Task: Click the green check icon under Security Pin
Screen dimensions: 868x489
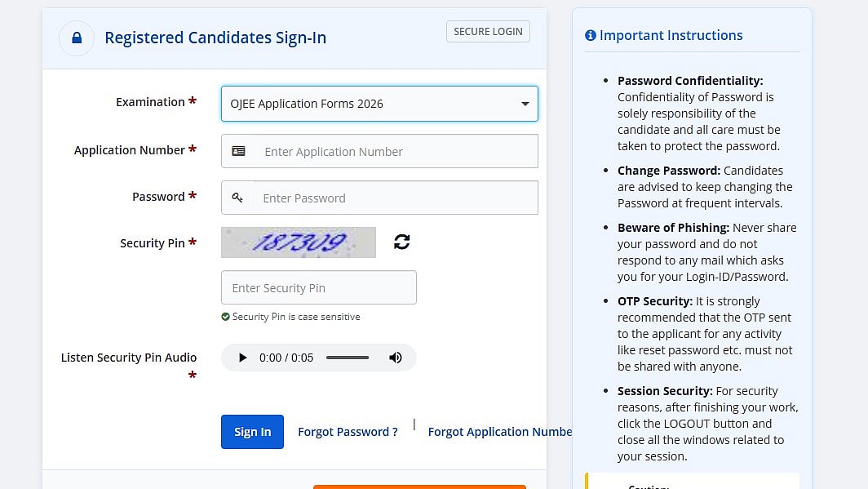Action: click(x=225, y=317)
